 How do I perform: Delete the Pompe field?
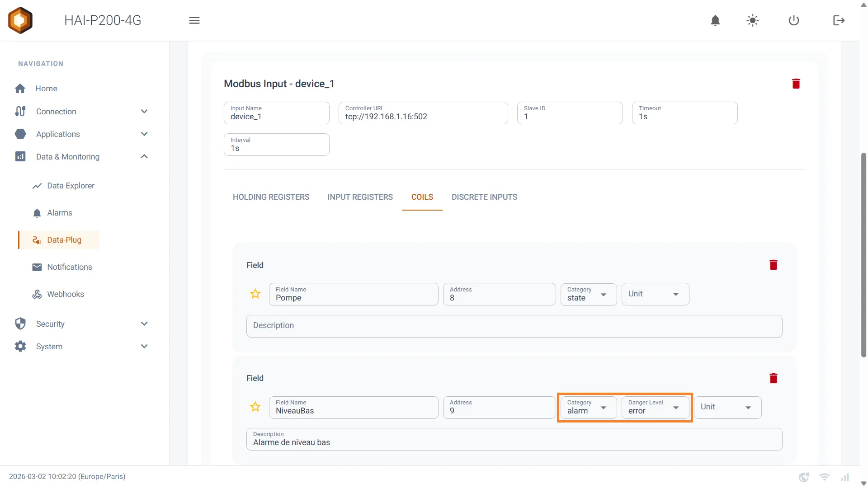[774, 265]
